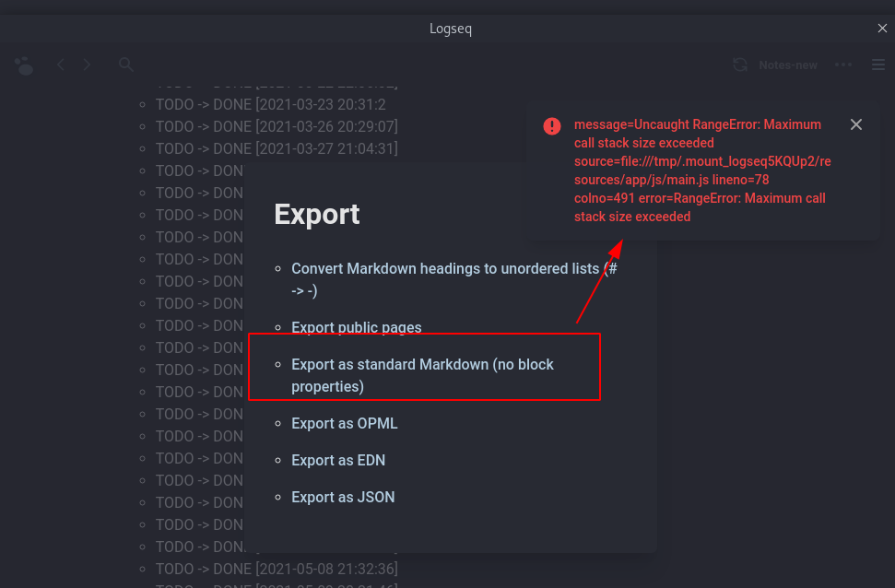Click the bullet beside 'Export public pages'

pyautogui.click(x=277, y=328)
